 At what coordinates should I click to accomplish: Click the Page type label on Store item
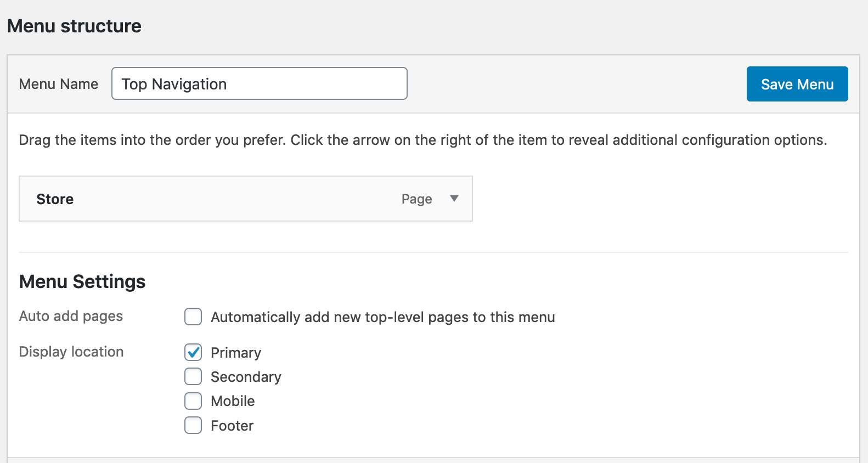pos(416,199)
